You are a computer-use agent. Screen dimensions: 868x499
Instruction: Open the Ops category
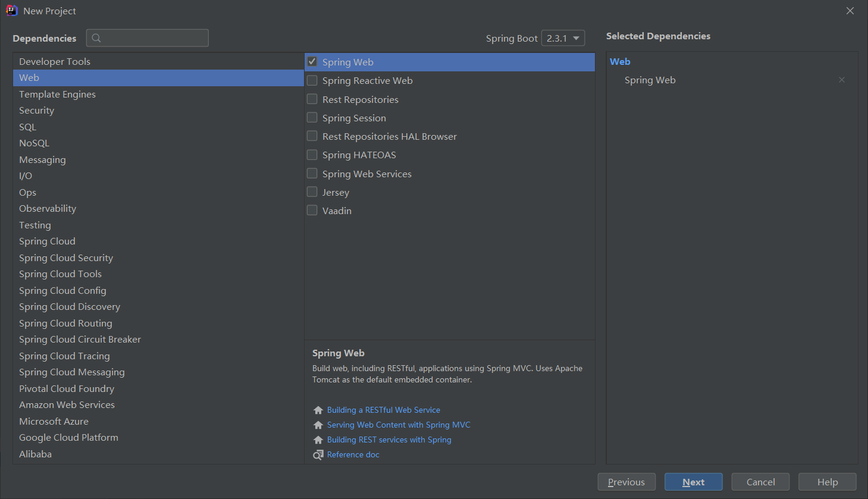pyautogui.click(x=158, y=192)
